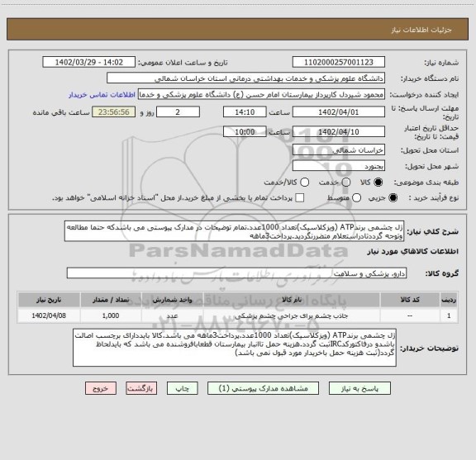The width and height of the screenshot is (476, 460).
Task: Click the row number cell 1
Action: point(449,315)
